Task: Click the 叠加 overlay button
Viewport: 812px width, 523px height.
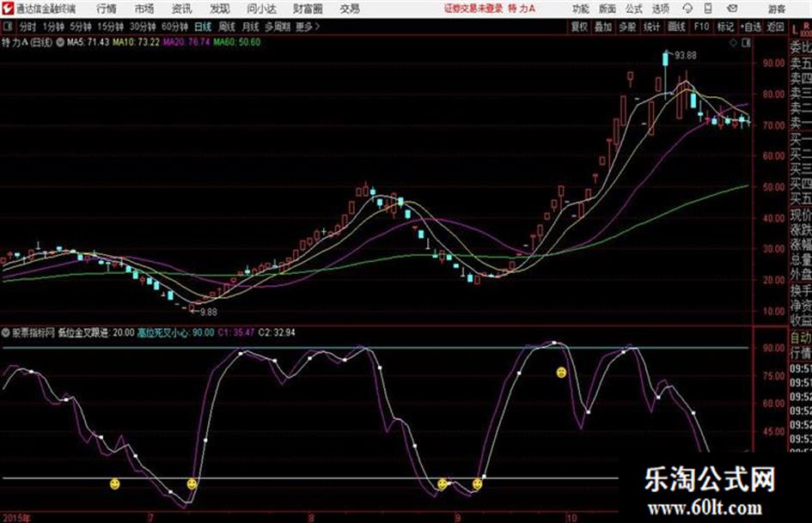Action: click(603, 27)
